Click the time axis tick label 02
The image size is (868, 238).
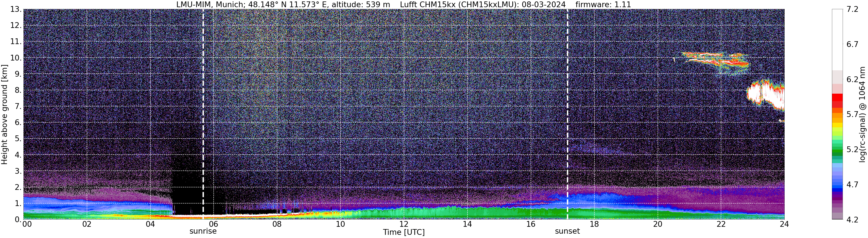[87, 224]
